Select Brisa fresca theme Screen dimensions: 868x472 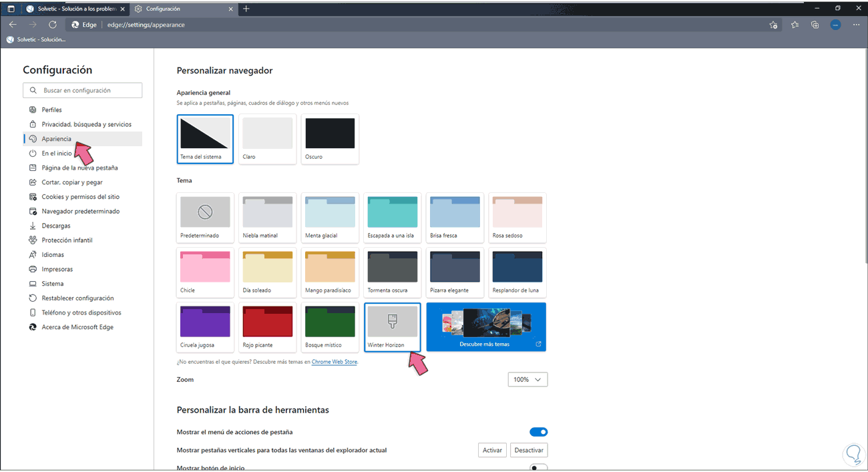455,218
